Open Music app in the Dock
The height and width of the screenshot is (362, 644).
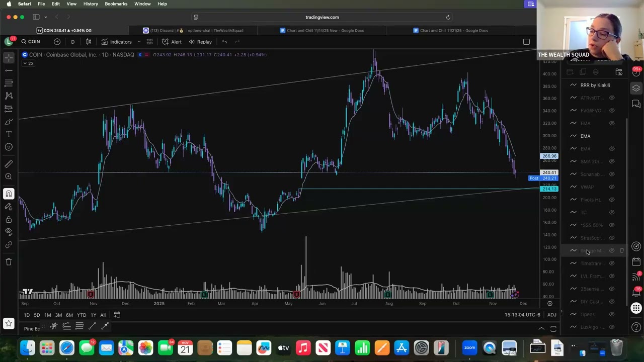[x=303, y=347]
